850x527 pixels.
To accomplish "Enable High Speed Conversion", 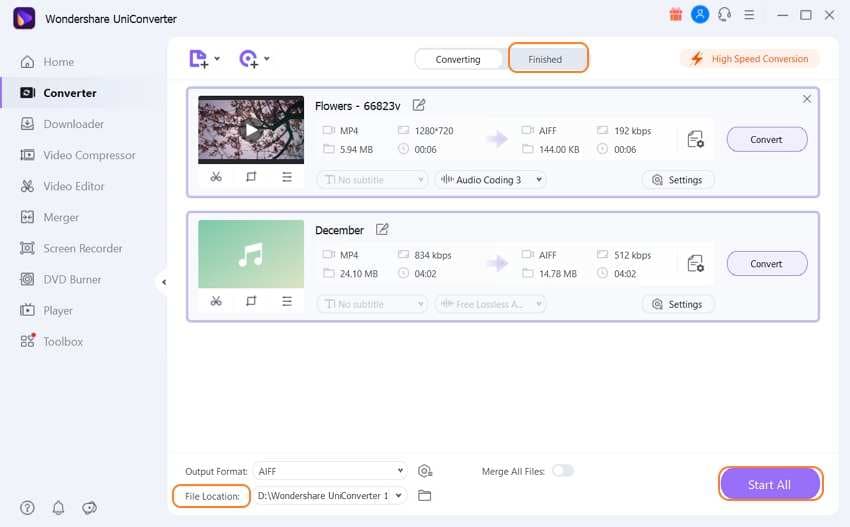I will tap(750, 59).
